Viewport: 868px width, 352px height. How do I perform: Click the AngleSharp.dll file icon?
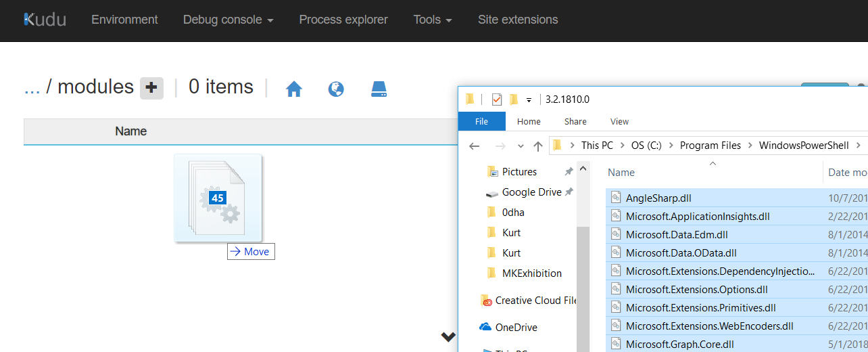[615, 198]
